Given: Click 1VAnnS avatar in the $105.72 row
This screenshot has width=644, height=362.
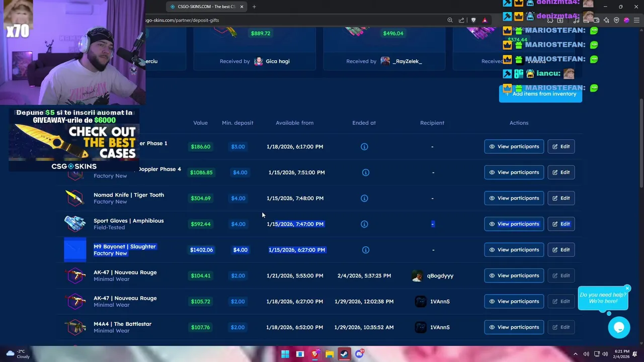Looking at the screenshot, I should (421, 301).
